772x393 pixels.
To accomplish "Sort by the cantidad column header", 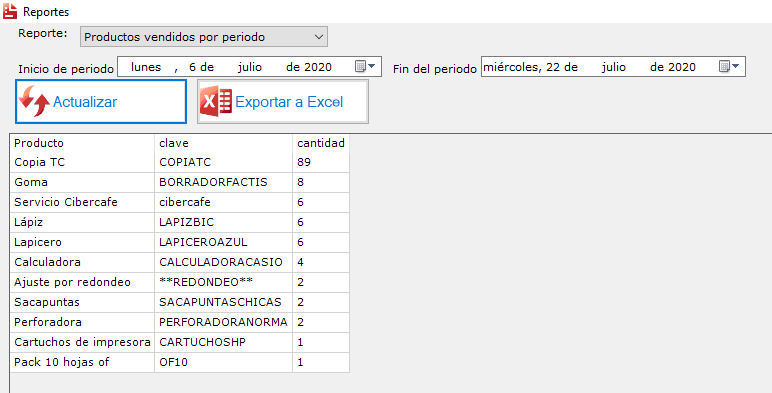I will point(321,143).
